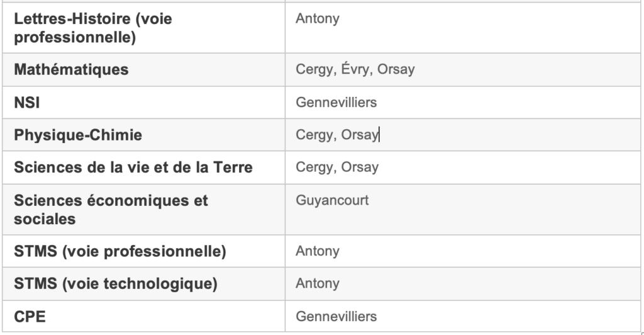The width and height of the screenshot is (644, 335).
Task: Click Antony beside STMS (voie technologique)
Action: (x=318, y=284)
